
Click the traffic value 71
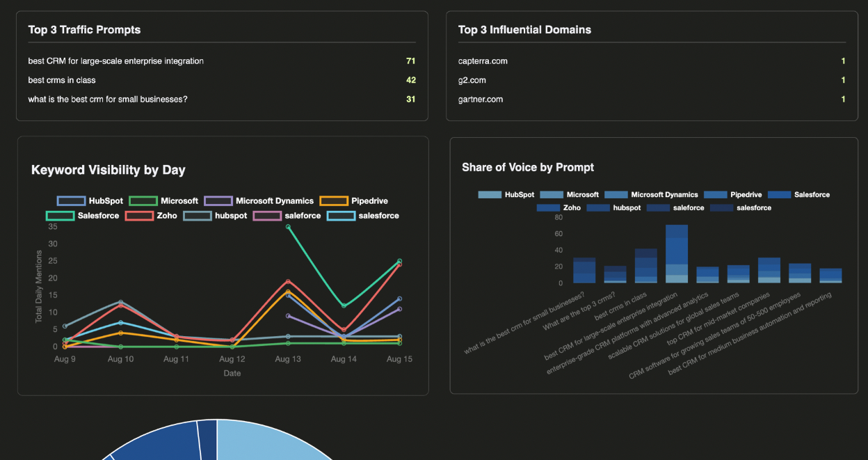410,61
